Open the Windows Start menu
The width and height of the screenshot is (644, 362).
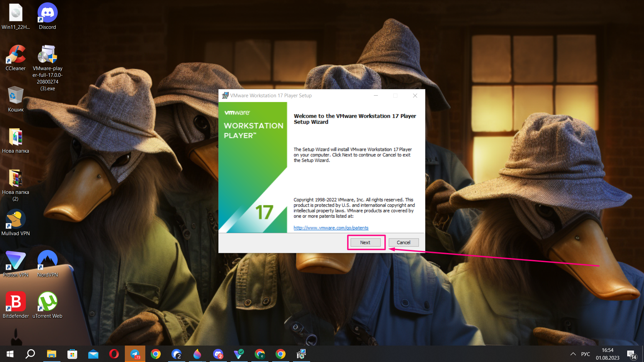point(10,354)
